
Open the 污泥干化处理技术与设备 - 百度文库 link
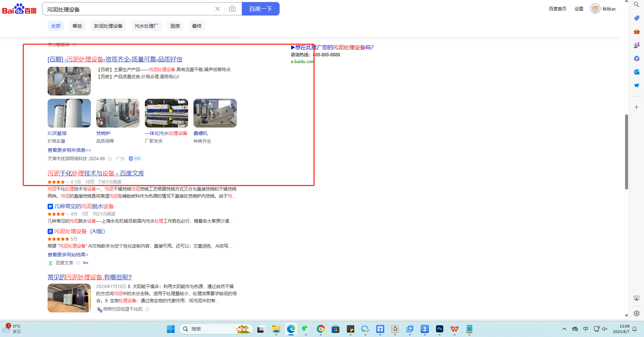click(96, 173)
